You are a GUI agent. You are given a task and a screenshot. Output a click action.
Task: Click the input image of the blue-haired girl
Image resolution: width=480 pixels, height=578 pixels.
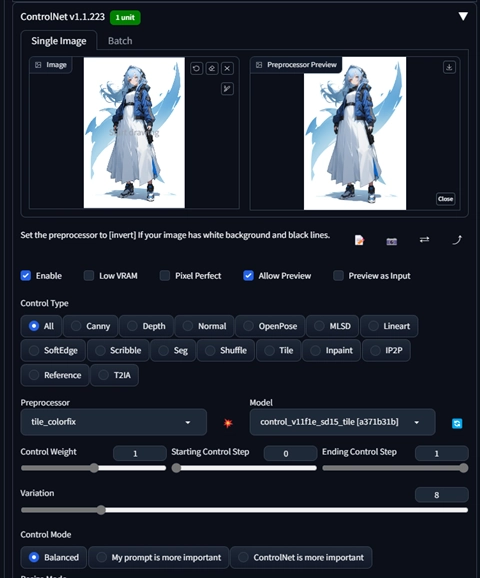[x=134, y=133]
